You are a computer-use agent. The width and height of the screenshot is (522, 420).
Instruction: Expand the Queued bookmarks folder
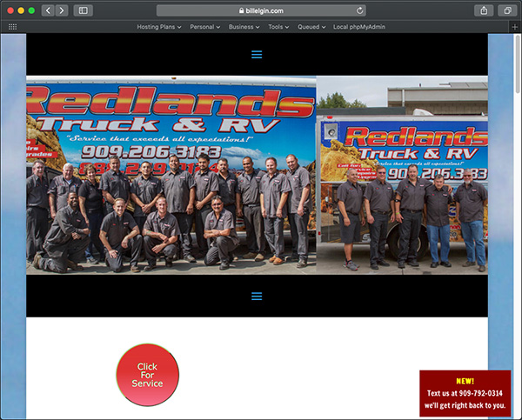pos(311,27)
